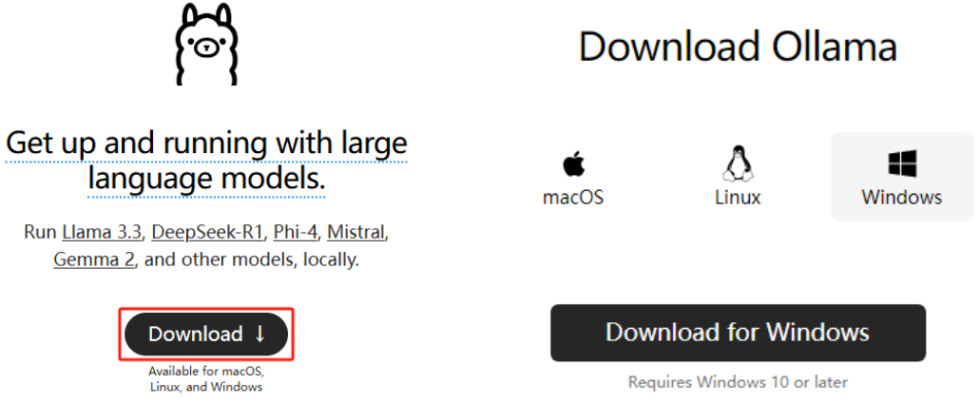Click the 'Get up and running' headline
980x403 pixels.
point(206,161)
